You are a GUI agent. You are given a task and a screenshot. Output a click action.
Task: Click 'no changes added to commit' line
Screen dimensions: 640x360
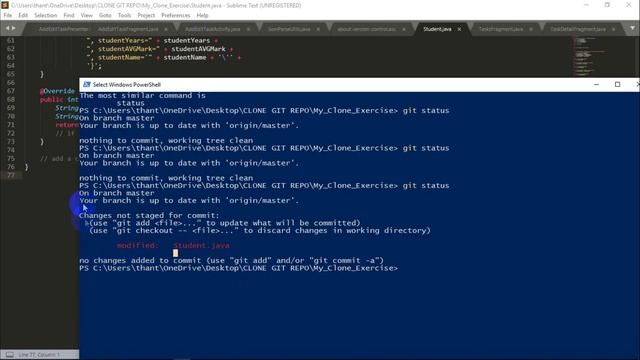(231, 260)
